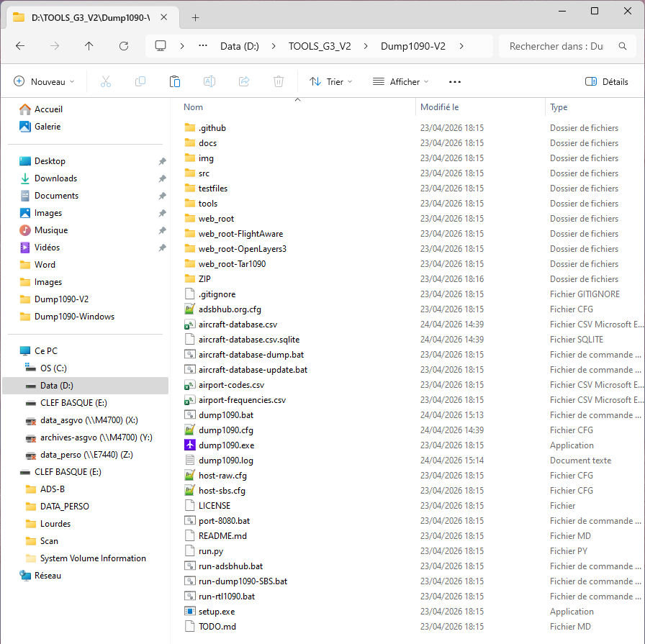Select the dump1090.cfg file icon
Screen dimensions: 645x644
coord(189,430)
